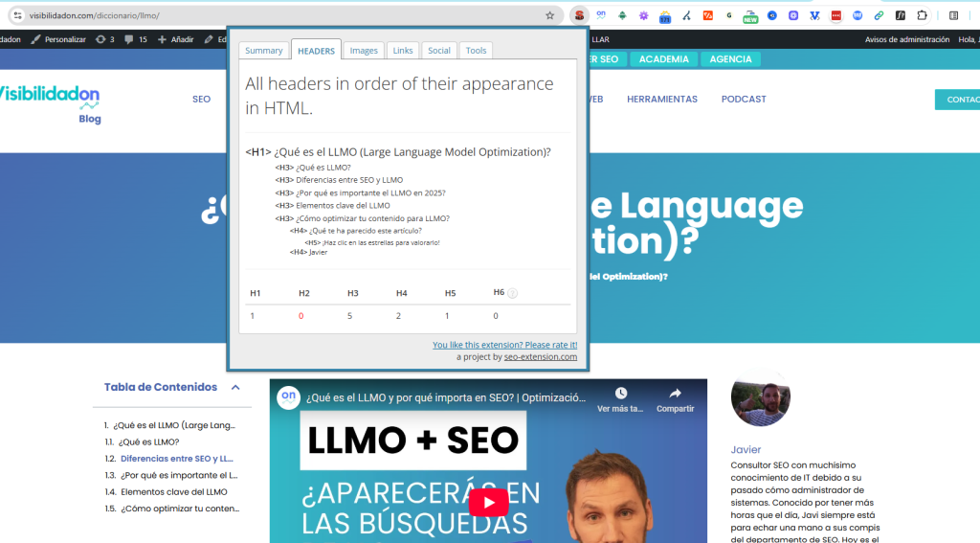The width and height of the screenshot is (980, 543).
Task: Open the seo-extension.com link
Action: tap(540, 356)
